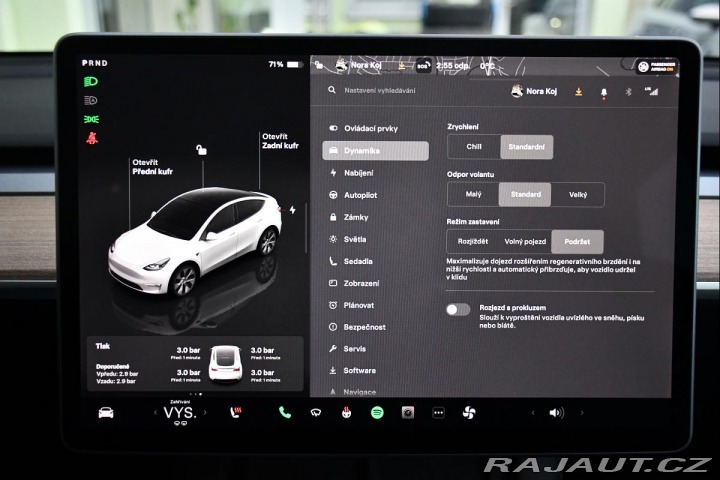Open the phone app in bottom bar

(x=285, y=412)
